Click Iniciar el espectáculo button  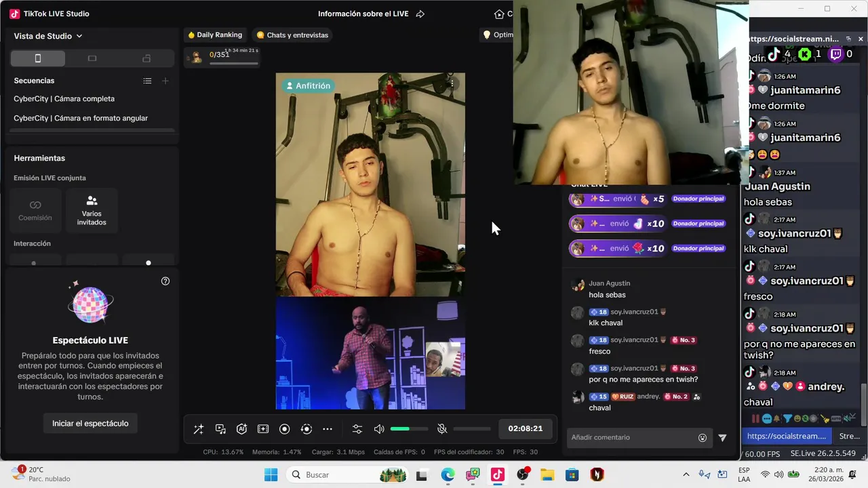coord(90,424)
